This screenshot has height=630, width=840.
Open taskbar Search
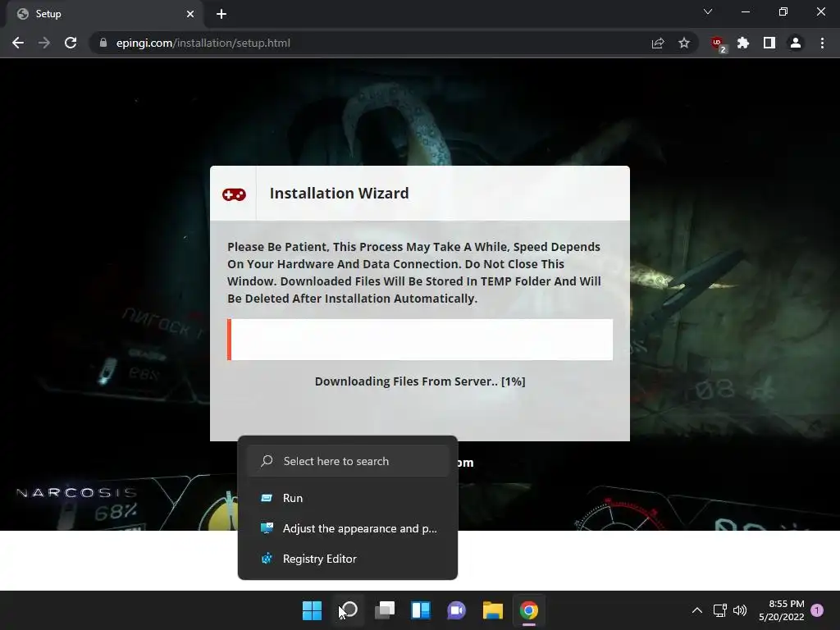coord(349,610)
